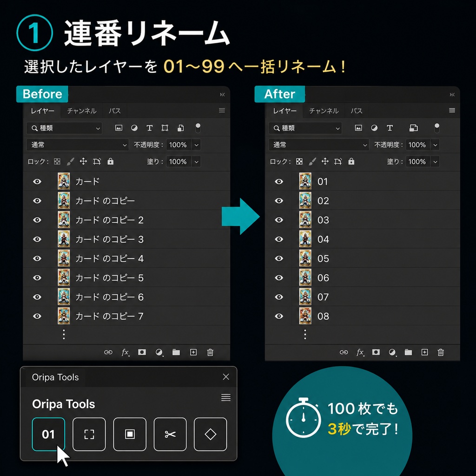Image resolution: width=476 pixels, height=476 pixels.
Task: Lock position icon in the Before panel
Action: click(83, 161)
